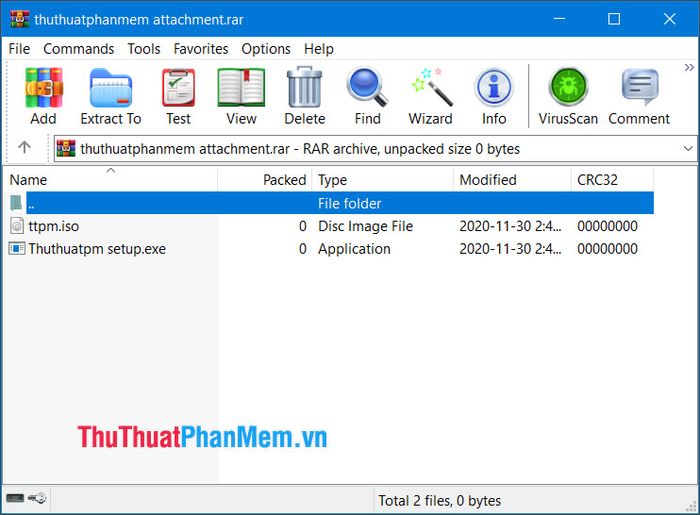Launch the Wizard wand tool

point(431,87)
